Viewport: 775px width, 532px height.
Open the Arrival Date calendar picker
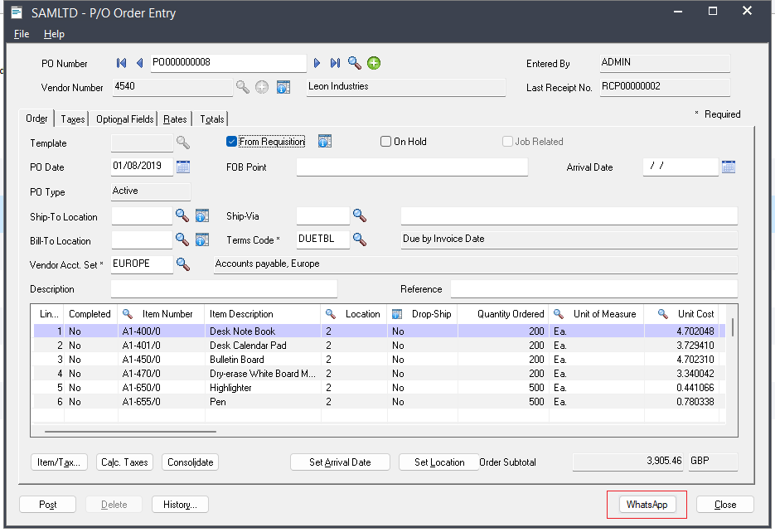point(729,167)
